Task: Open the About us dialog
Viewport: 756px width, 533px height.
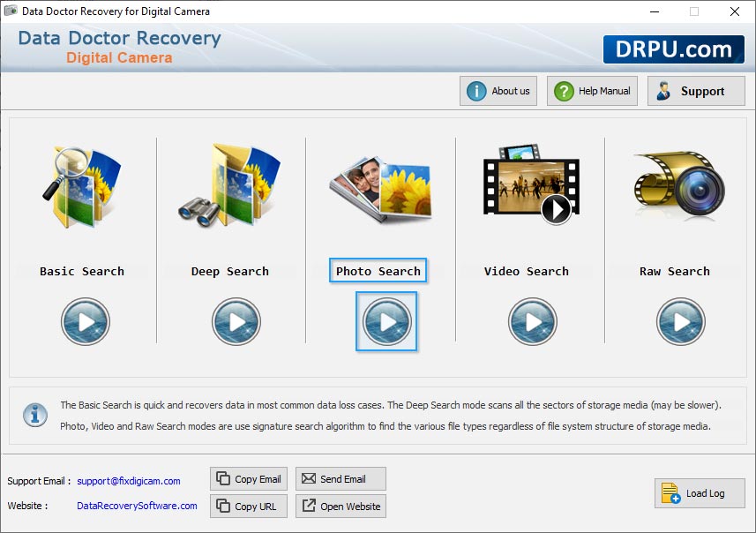Action: tap(498, 91)
